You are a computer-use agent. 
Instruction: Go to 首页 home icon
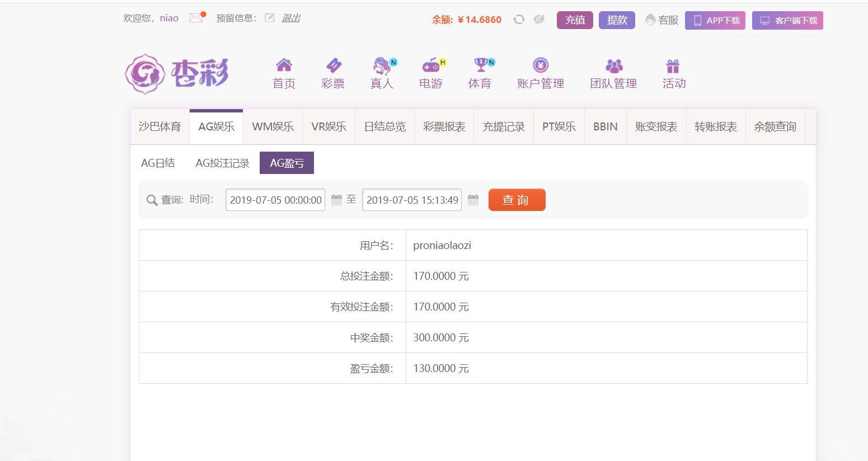coord(284,65)
